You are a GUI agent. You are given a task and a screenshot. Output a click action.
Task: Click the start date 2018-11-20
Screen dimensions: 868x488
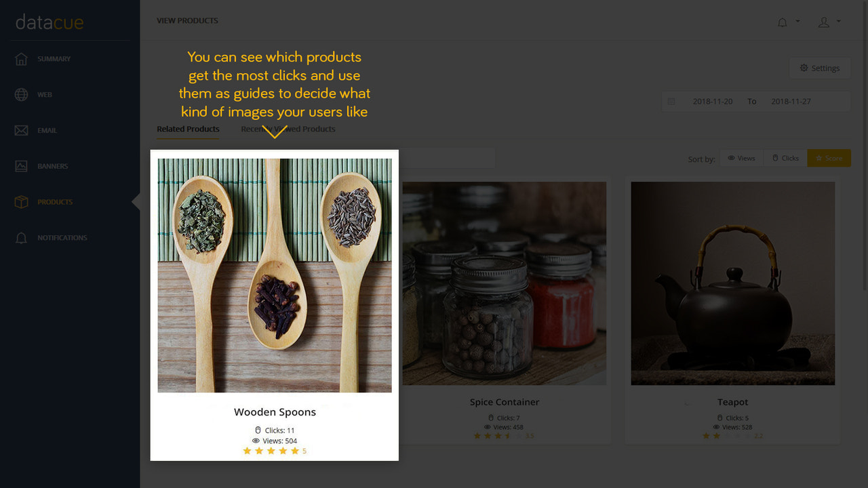[713, 101]
